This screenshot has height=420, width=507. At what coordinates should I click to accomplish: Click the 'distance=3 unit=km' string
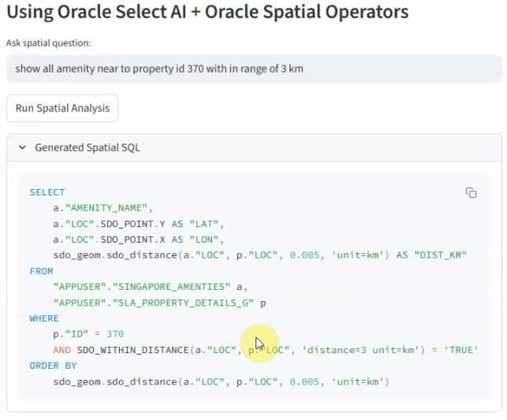pyautogui.click(x=360, y=350)
